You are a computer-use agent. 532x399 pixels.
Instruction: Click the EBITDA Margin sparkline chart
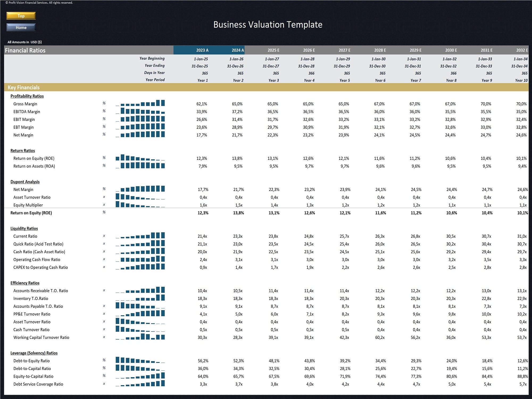pyautogui.click(x=140, y=111)
